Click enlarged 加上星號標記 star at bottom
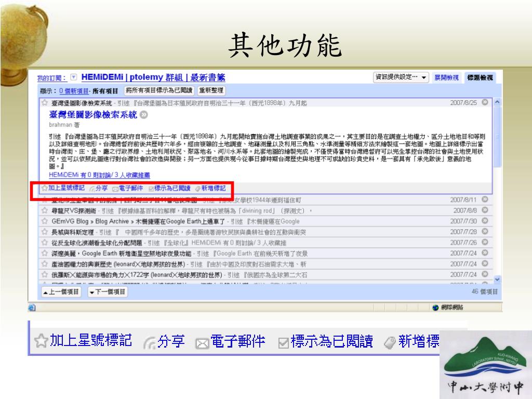 (41, 341)
